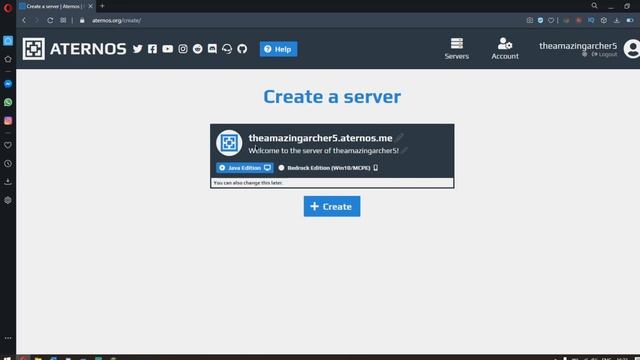640x360 pixels.
Task: Click the server icon thumbnail
Action: [x=229, y=143]
